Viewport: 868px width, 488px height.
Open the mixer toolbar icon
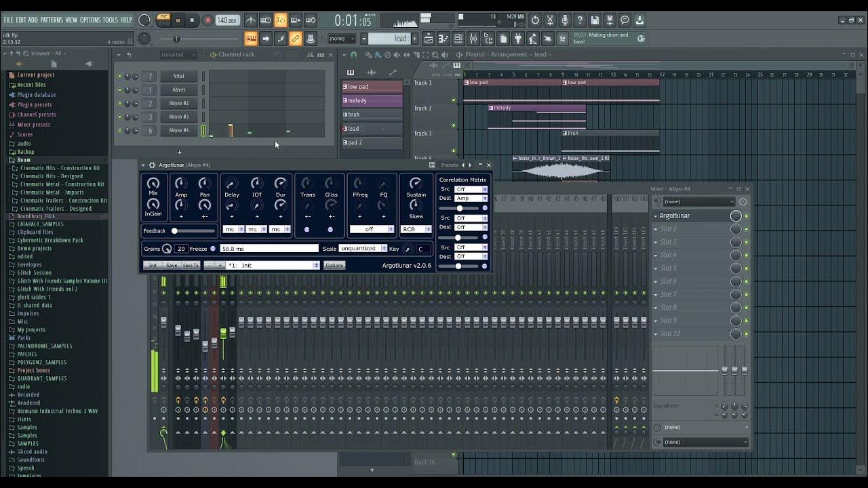(473, 39)
